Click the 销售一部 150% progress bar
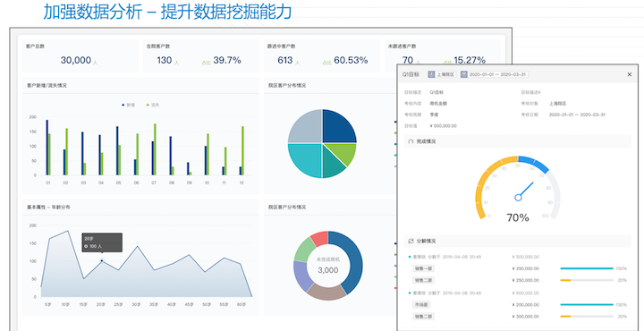The image size is (644, 331). [587, 268]
